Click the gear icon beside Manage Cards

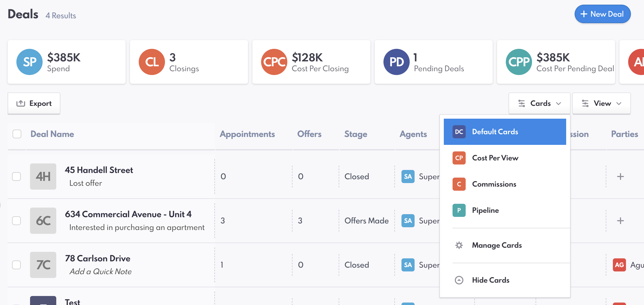[x=459, y=245]
